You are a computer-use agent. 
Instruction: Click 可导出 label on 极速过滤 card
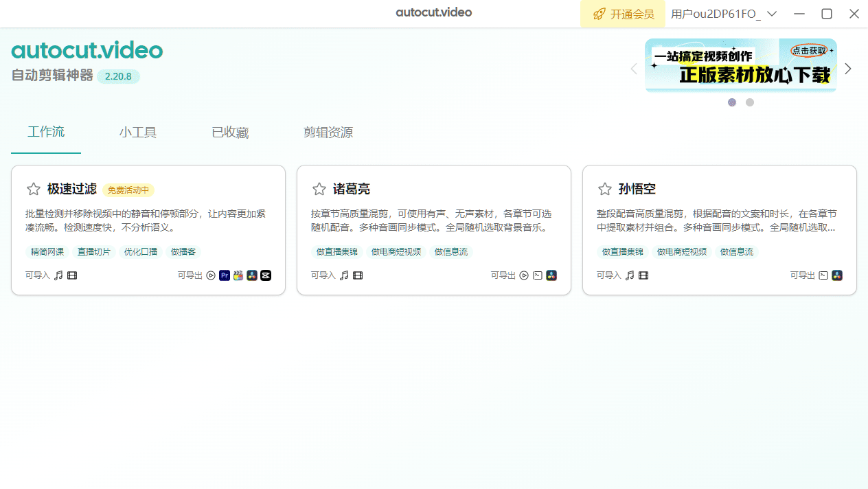[190, 275]
